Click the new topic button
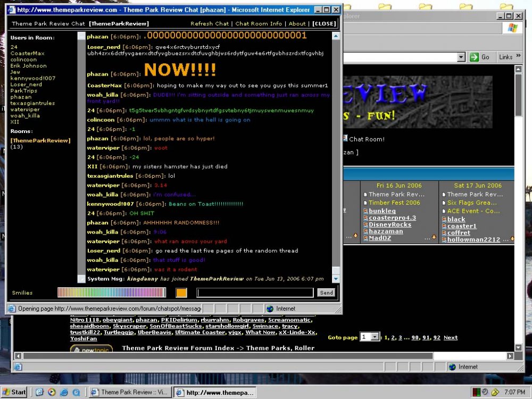This screenshot has height=399, width=532. coord(91,349)
